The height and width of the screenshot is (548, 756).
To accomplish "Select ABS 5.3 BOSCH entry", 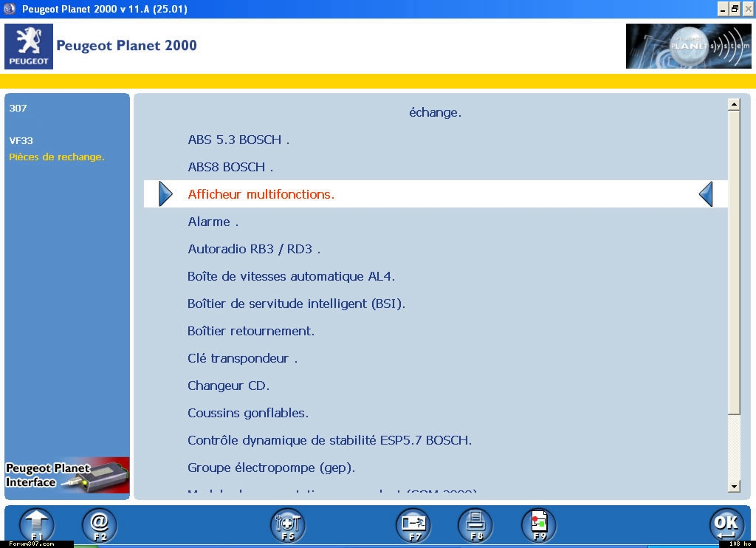I will (x=238, y=140).
